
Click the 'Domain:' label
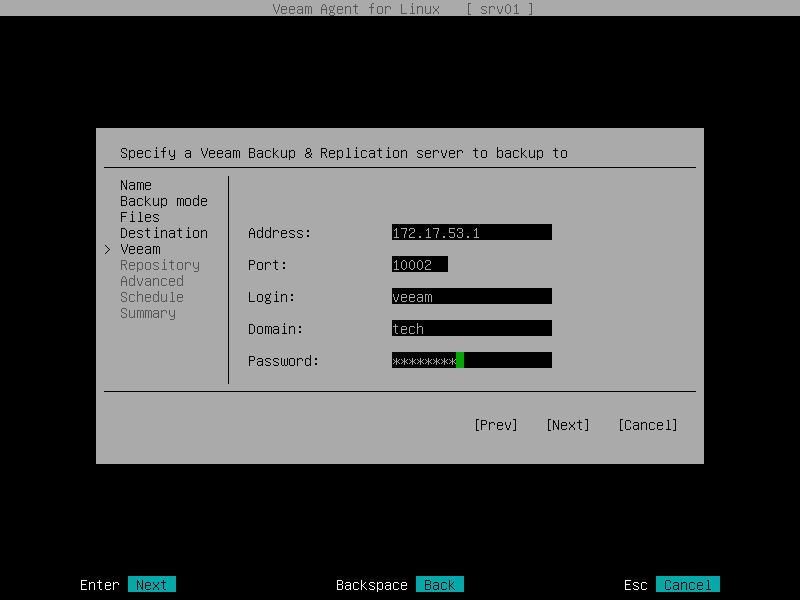pos(276,329)
